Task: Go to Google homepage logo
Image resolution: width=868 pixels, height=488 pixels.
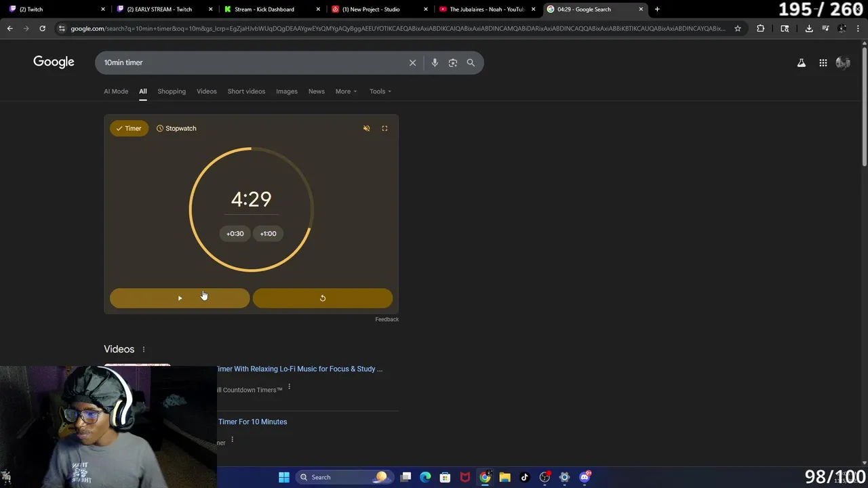Action: pos(54,62)
